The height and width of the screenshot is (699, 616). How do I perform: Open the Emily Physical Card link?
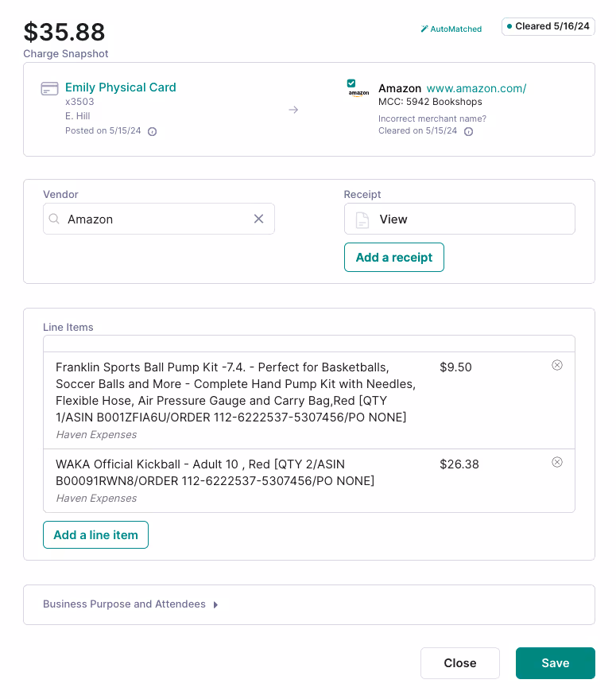tap(120, 87)
